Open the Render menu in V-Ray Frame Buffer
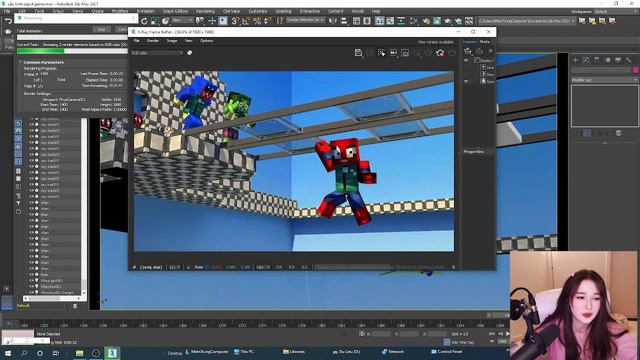 point(153,41)
